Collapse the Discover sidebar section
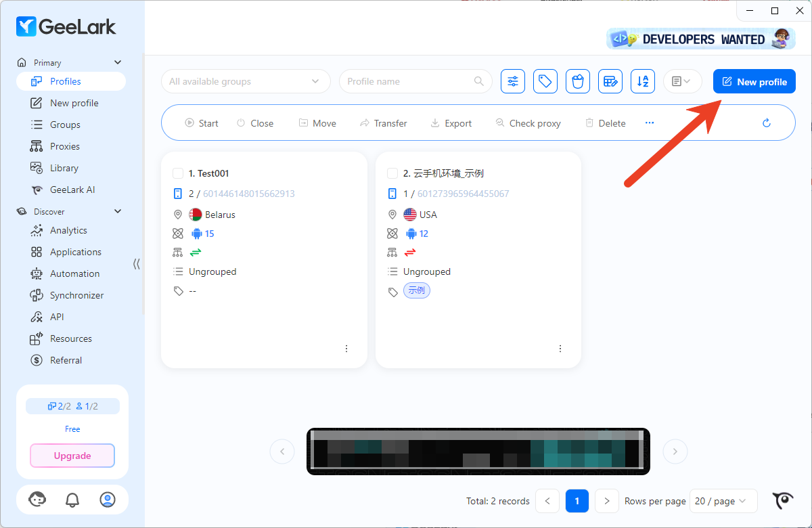812x528 pixels. click(x=118, y=211)
